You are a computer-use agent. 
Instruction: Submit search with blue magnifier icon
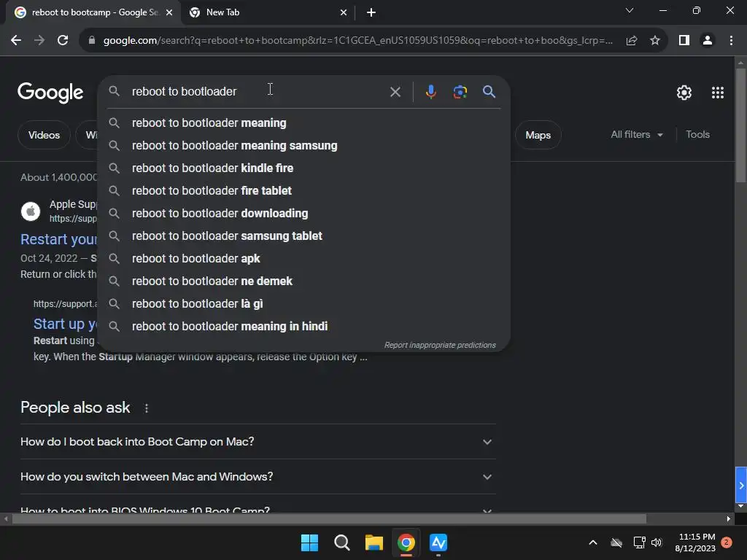[x=489, y=91]
